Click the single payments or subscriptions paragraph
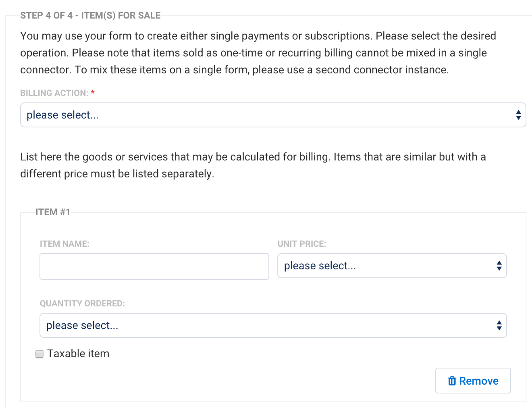The height and width of the screenshot is (408, 532). (258, 53)
